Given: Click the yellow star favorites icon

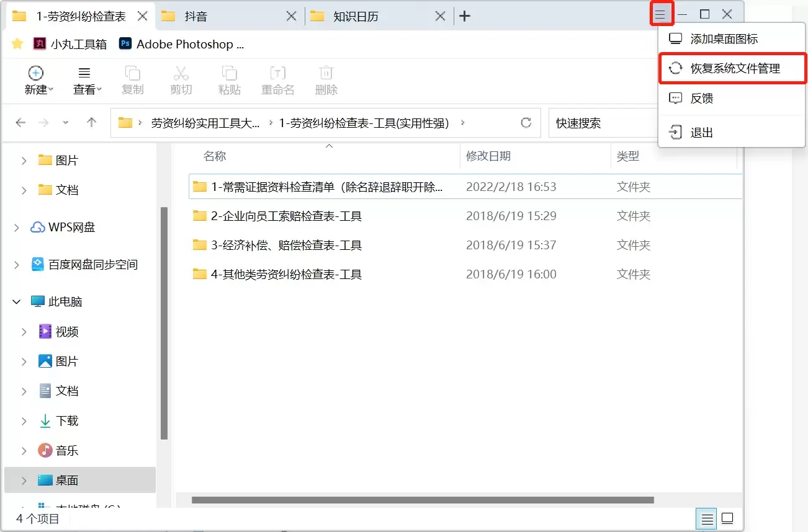Looking at the screenshot, I should click(17, 44).
